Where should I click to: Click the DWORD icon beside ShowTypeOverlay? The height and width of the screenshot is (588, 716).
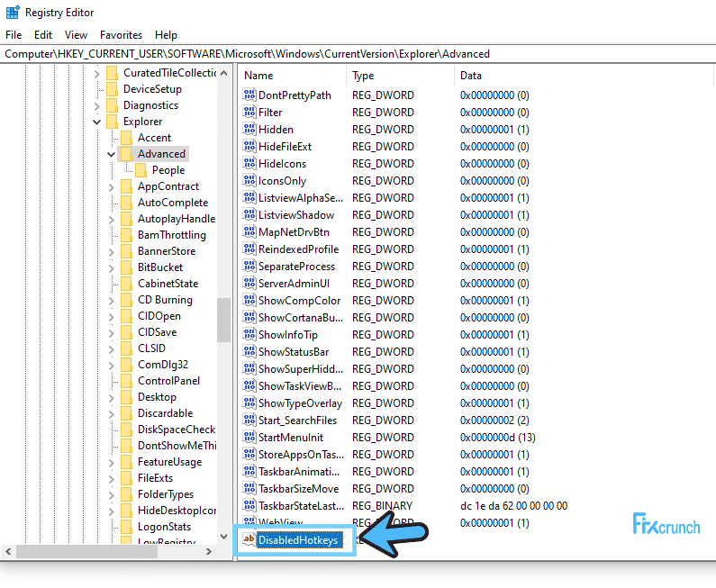tap(249, 403)
